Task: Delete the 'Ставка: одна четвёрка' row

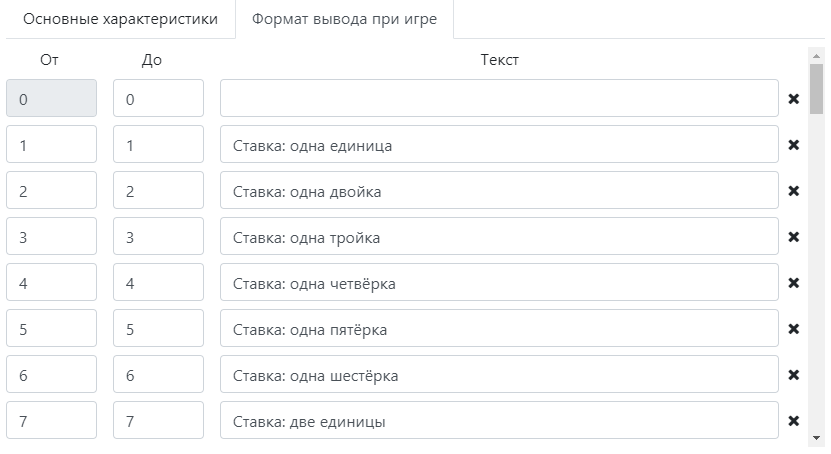Action: 794,283
